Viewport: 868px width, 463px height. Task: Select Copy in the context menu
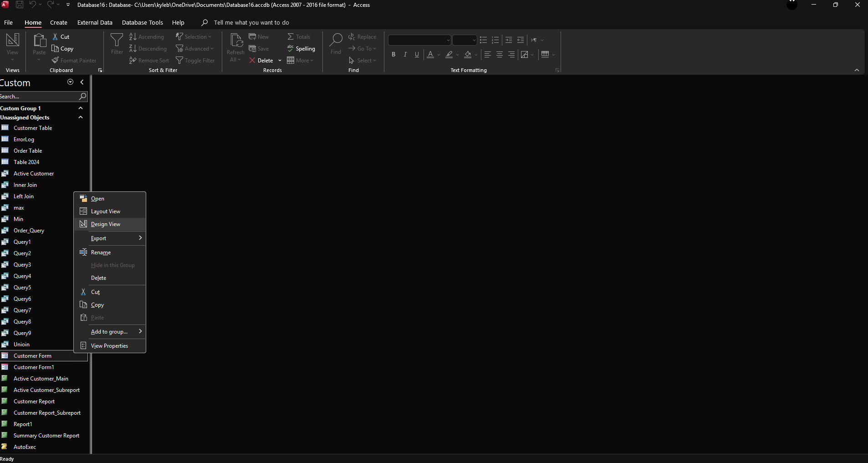coord(110,305)
